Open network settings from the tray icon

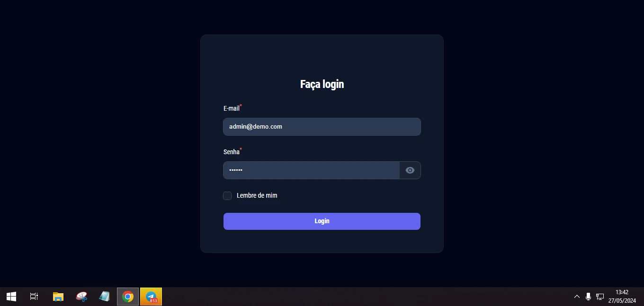(600, 297)
